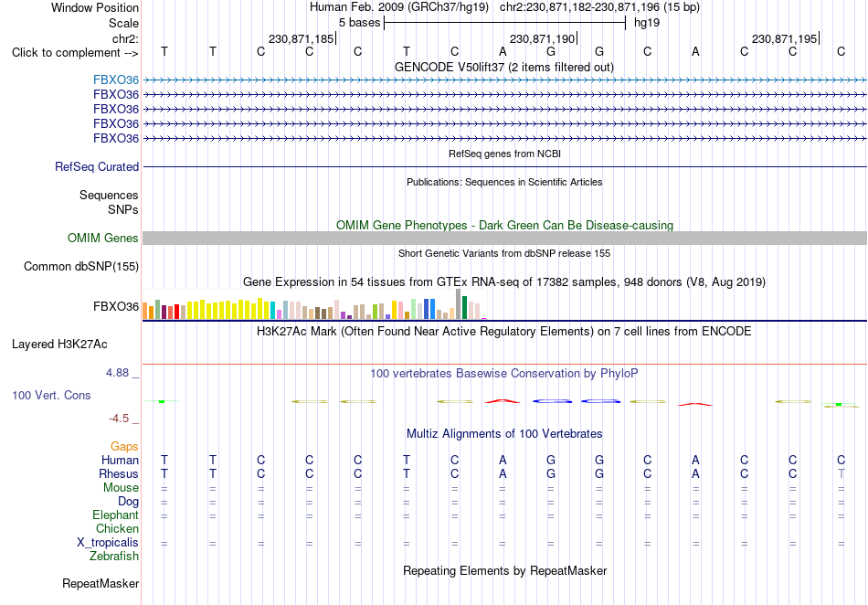Click the gray OMIM Genes bar
The width and height of the screenshot is (868, 605).
(x=505, y=238)
